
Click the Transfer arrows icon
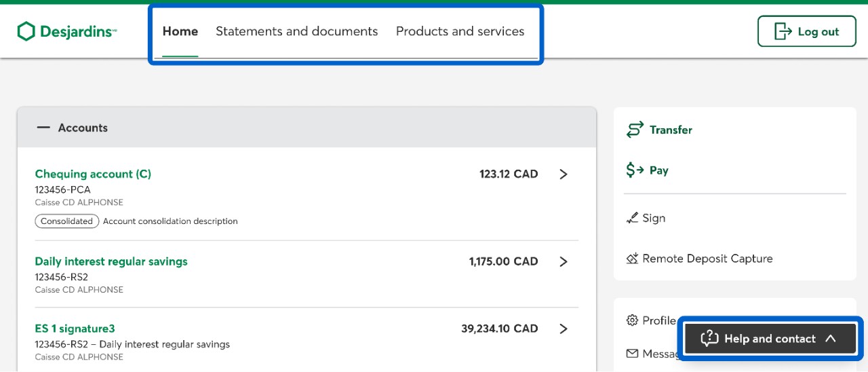635,130
